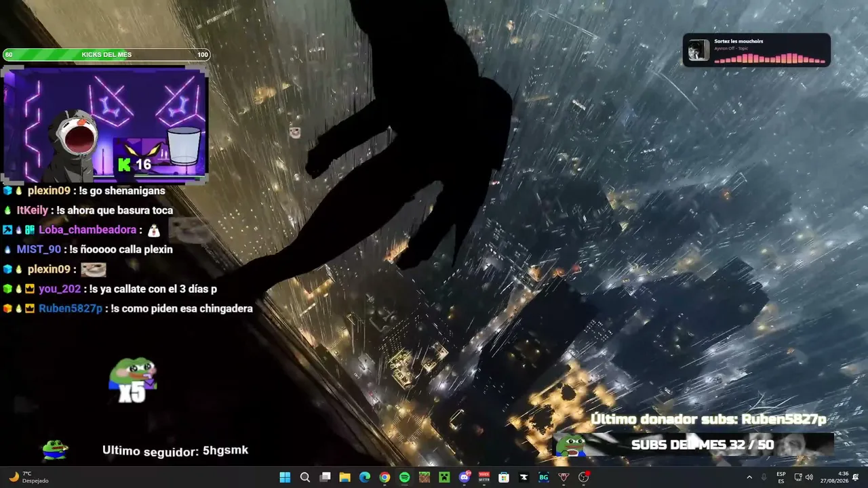The image size is (868, 488).
Task: Click the Kicks del Mes progress bar
Action: click(106, 55)
